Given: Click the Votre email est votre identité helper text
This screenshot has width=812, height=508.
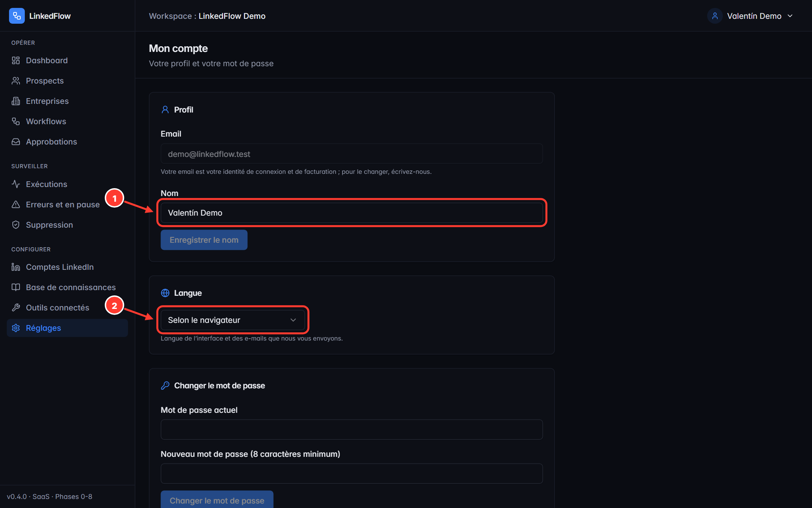Looking at the screenshot, I should coord(296,172).
